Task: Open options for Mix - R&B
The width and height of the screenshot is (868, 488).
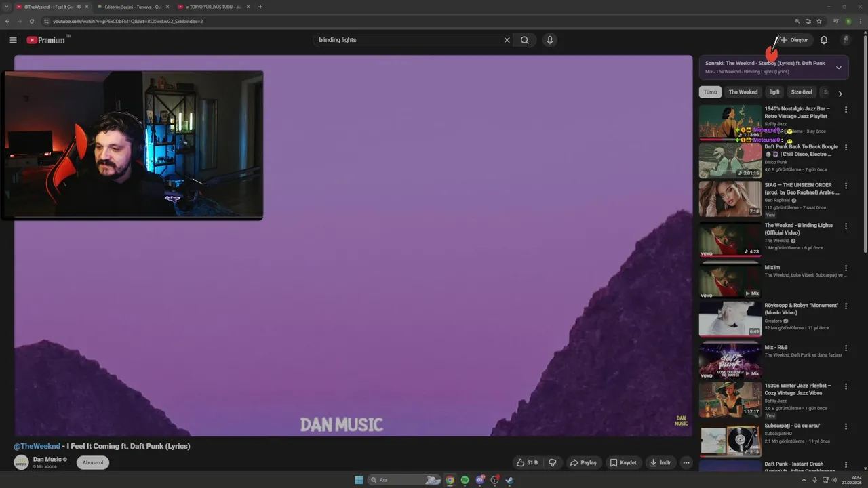Action: (846, 348)
